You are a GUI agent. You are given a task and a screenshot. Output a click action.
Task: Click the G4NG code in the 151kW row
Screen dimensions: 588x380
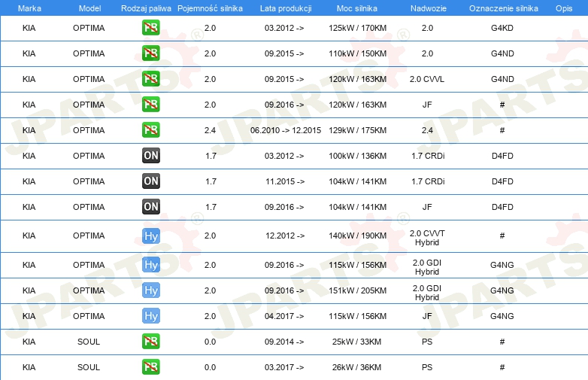502,290
